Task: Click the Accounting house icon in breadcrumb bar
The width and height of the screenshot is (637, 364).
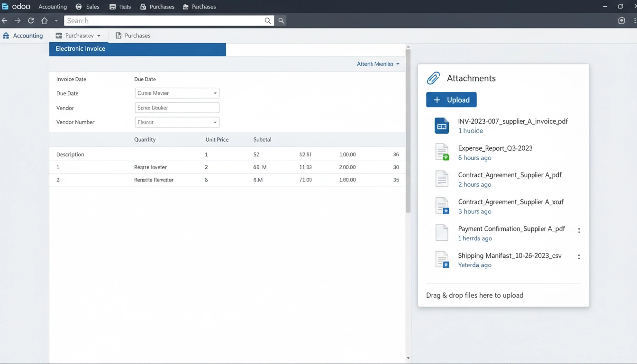Action: coord(6,36)
